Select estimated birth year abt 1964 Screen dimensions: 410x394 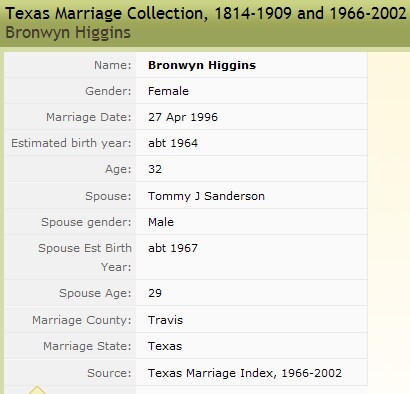click(x=173, y=143)
